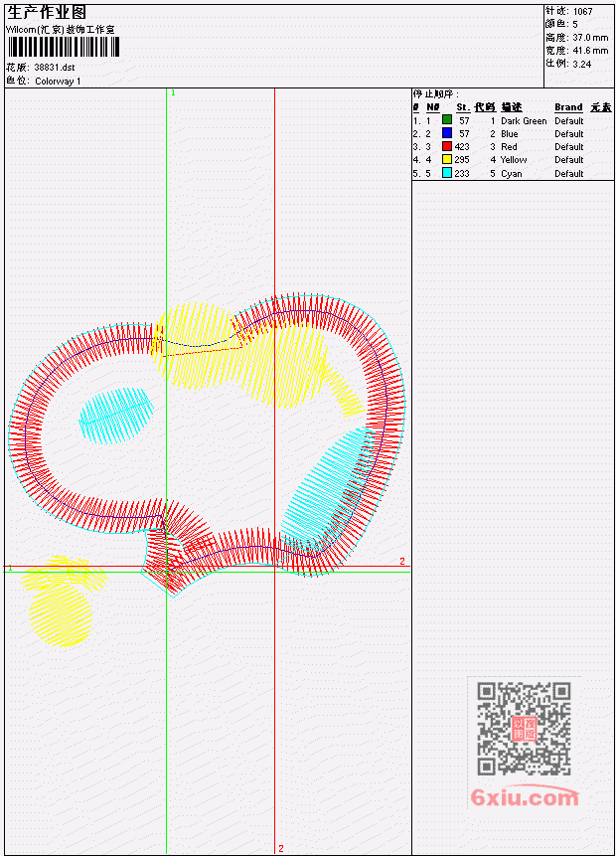Image resolution: width=616 pixels, height=856 pixels.
Task: Click the QR code image
Action: 524,729
